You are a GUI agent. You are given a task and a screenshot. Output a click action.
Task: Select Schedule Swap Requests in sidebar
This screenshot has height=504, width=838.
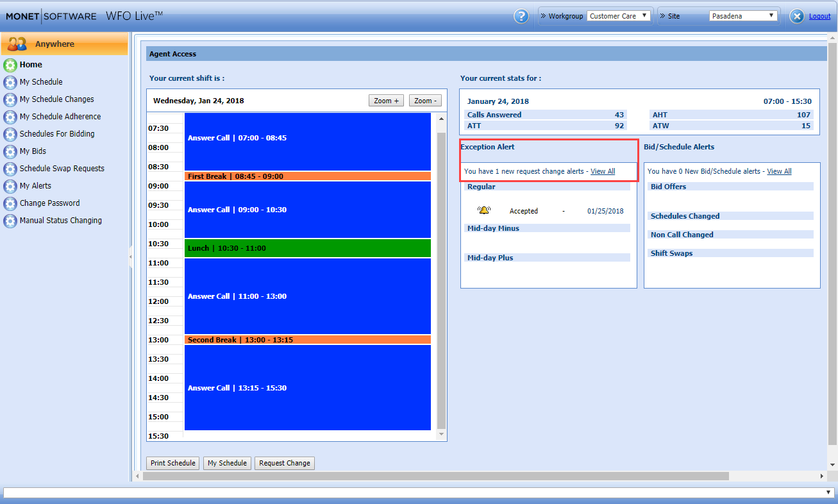(62, 169)
